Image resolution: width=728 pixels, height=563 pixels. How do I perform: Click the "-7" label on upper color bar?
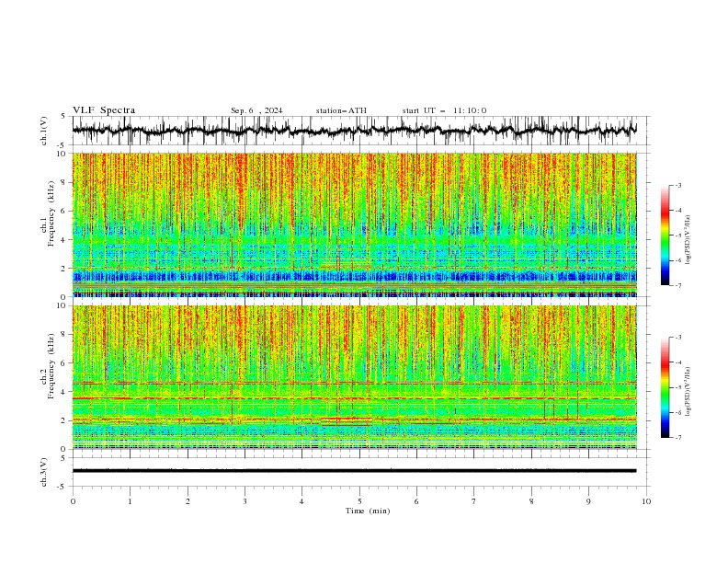coord(677,285)
